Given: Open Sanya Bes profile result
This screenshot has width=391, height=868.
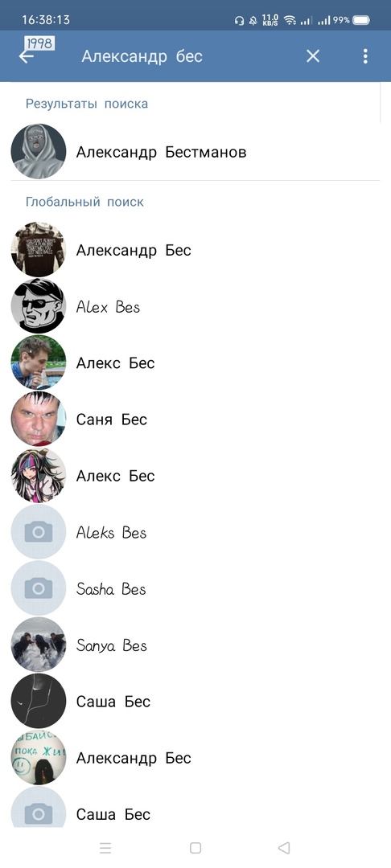Looking at the screenshot, I should click(x=195, y=645).
